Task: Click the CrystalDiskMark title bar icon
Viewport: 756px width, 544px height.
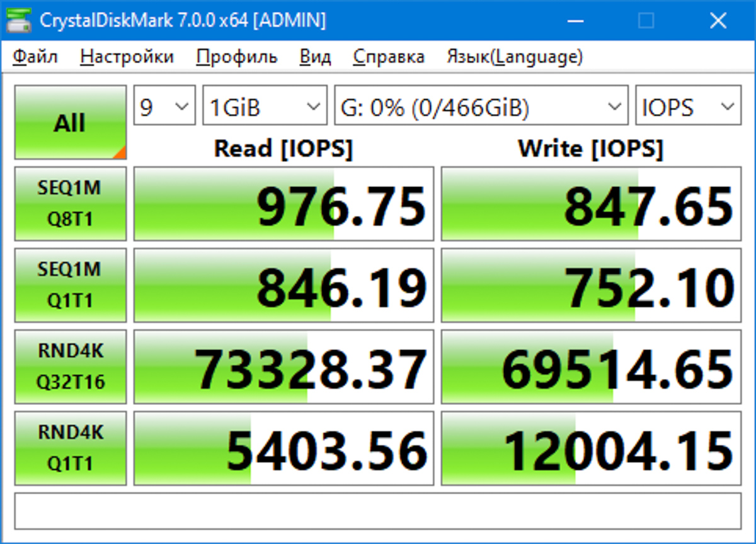Action: point(18,21)
